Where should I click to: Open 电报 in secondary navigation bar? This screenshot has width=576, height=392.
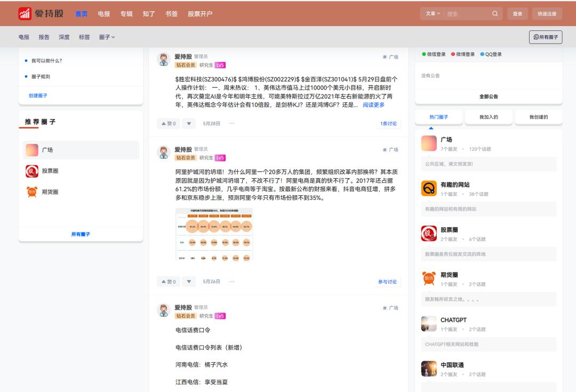pos(24,37)
